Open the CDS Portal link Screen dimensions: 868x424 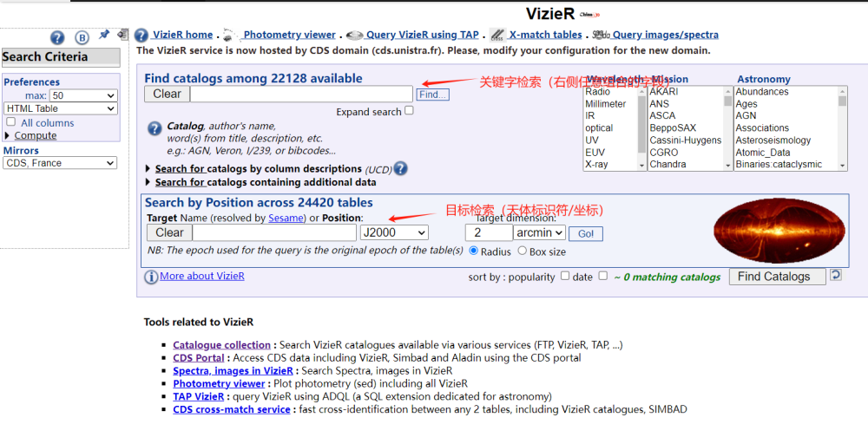click(x=198, y=357)
